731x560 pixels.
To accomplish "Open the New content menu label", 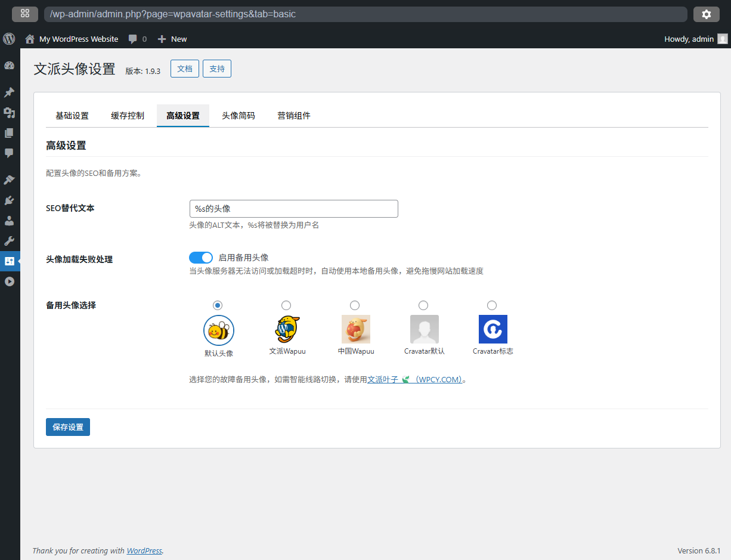I will coord(179,39).
